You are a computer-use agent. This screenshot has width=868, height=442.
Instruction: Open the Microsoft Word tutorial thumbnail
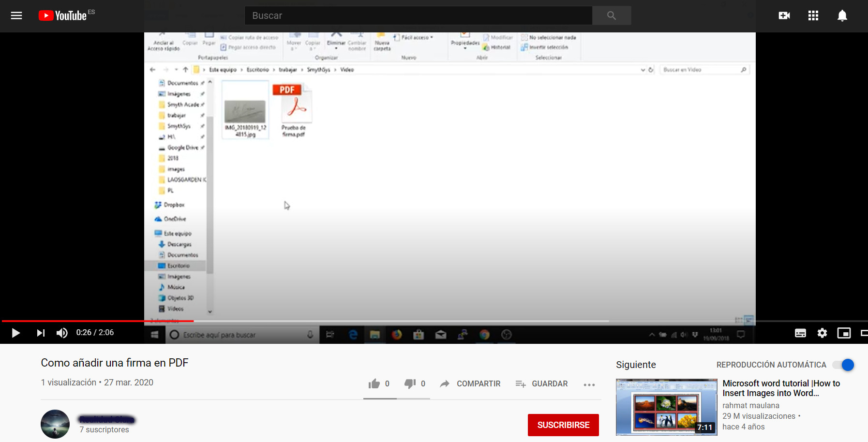(x=666, y=407)
